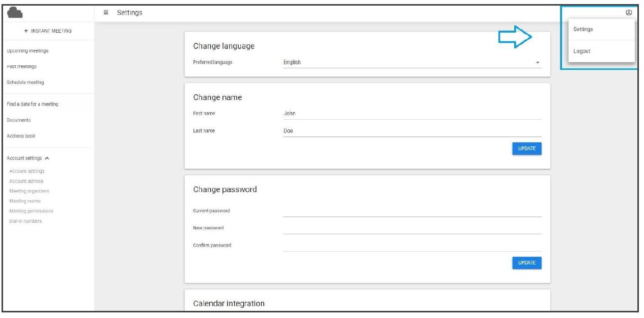Focus the New password field

412,228
